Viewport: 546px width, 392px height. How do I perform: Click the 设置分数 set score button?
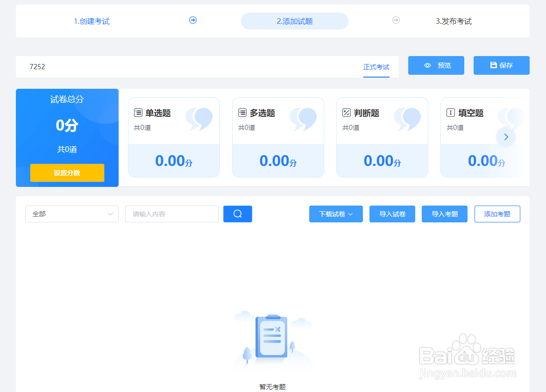pyautogui.click(x=67, y=172)
